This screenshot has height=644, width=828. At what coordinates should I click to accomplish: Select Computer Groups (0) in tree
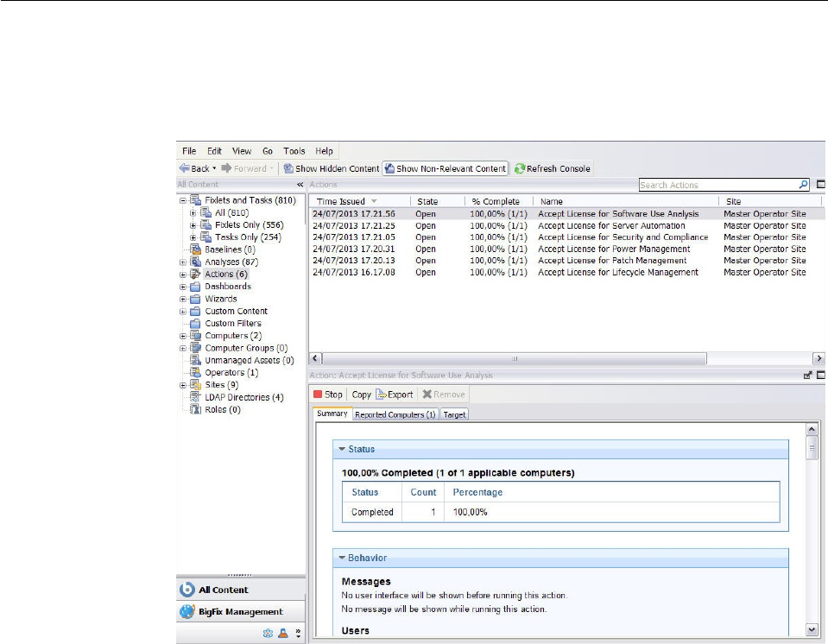click(x=246, y=348)
